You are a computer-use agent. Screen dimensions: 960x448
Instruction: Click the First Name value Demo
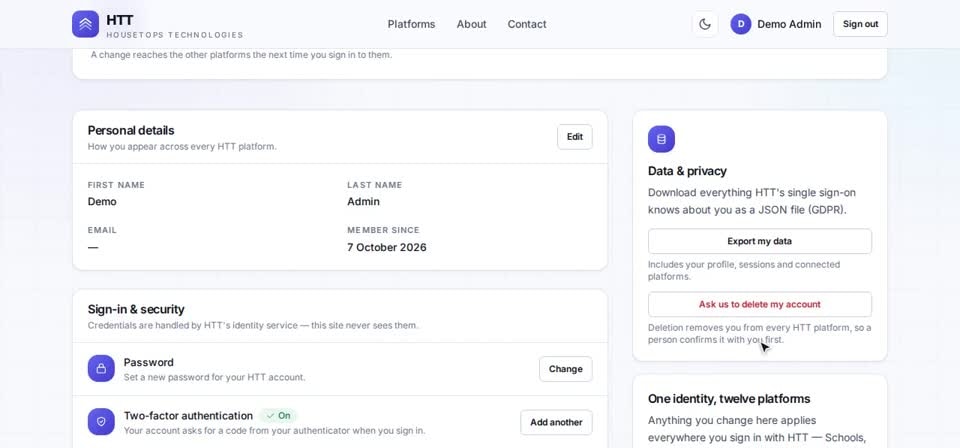pyautogui.click(x=102, y=201)
